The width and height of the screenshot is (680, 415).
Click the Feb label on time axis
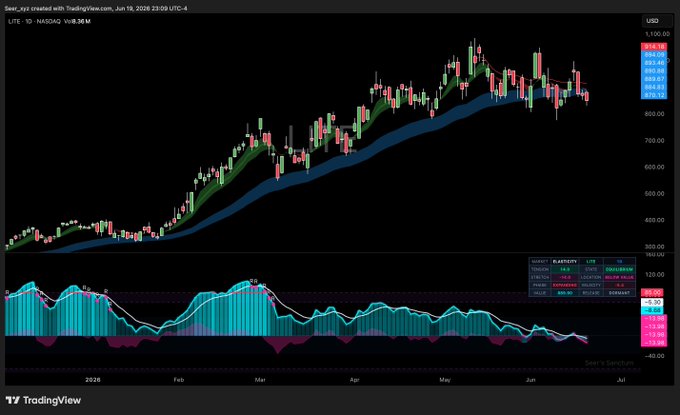click(179, 379)
